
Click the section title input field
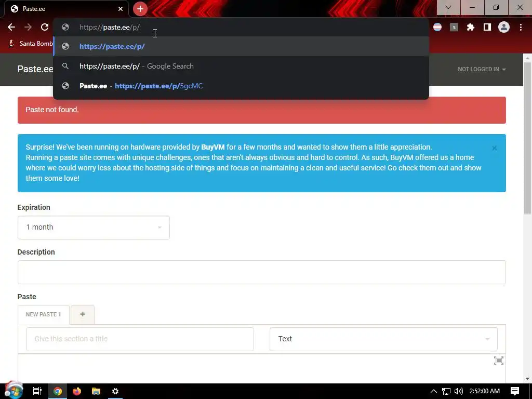coord(140,339)
